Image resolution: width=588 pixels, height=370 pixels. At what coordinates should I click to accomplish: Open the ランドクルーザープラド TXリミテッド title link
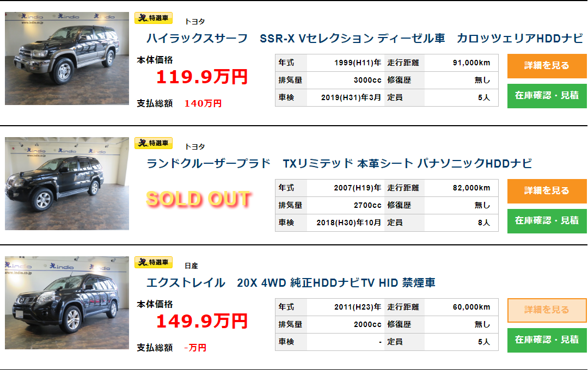tap(339, 164)
